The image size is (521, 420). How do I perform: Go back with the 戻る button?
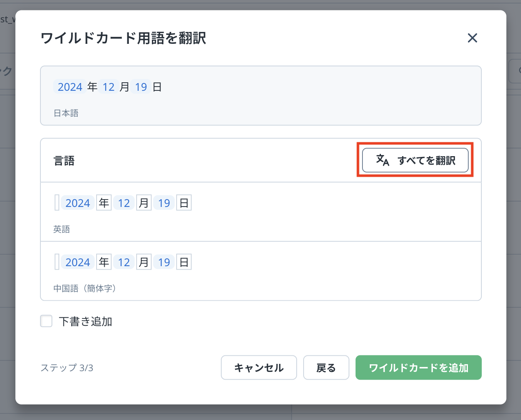(326, 368)
